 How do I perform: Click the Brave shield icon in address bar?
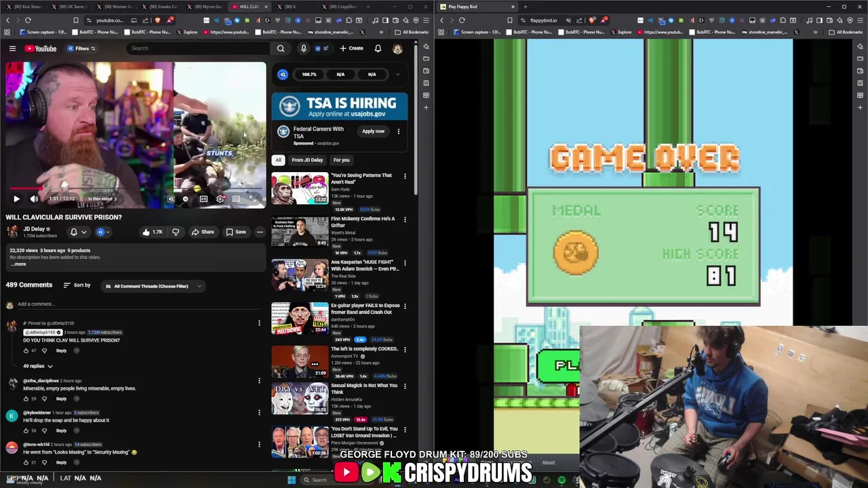pos(157,20)
